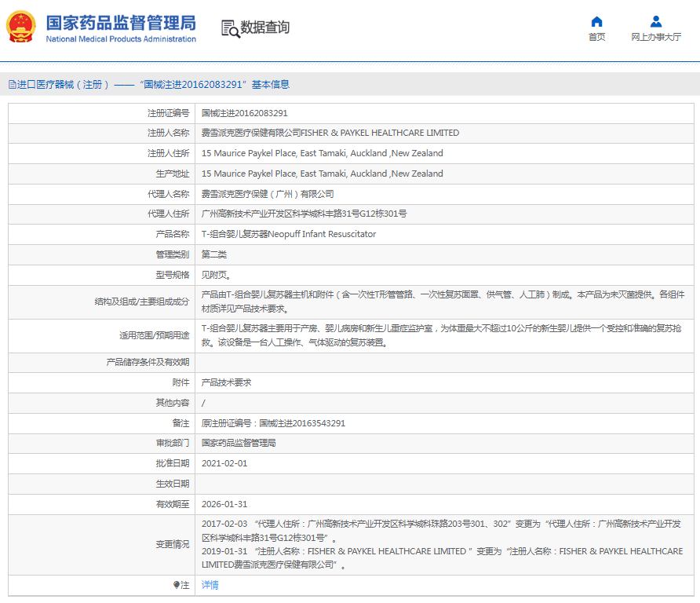
Task: Click the 2019-01-31 change record entry
Action: tap(442, 558)
